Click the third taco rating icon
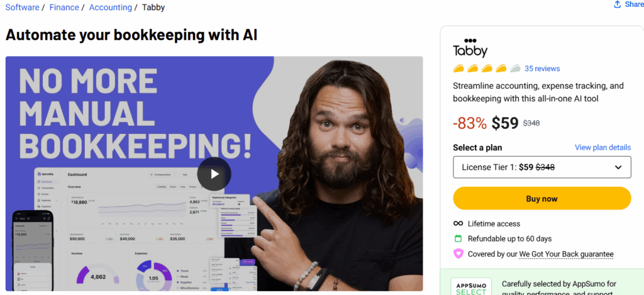This screenshot has width=644, height=295. (487, 69)
